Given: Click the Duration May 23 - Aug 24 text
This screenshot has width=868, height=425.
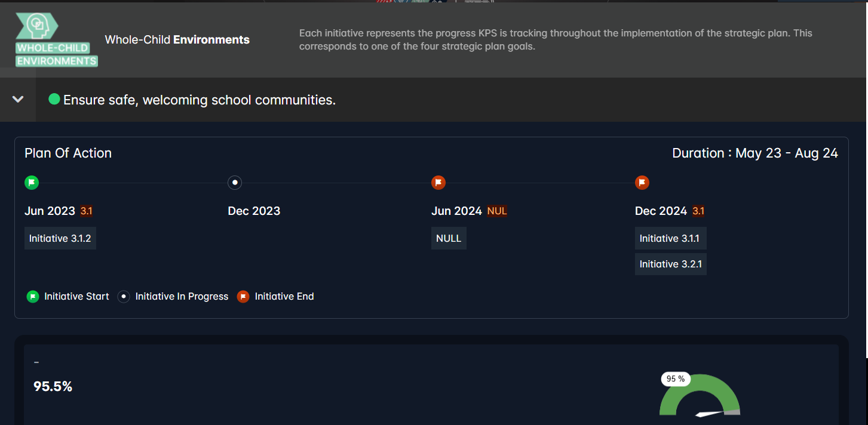Looking at the screenshot, I should coord(754,153).
